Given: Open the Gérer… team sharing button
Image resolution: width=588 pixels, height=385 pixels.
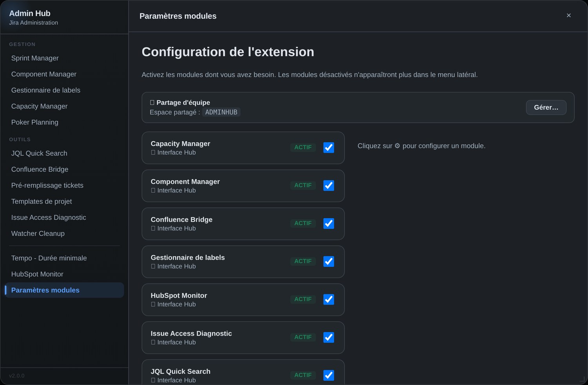Looking at the screenshot, I should pyautogui.click(x=546, y=108).
